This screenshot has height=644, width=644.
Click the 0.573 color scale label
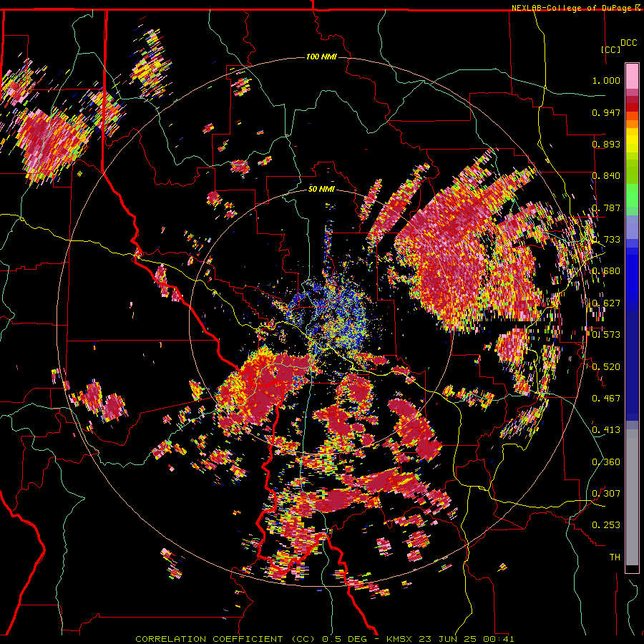(x=606, y=334)
